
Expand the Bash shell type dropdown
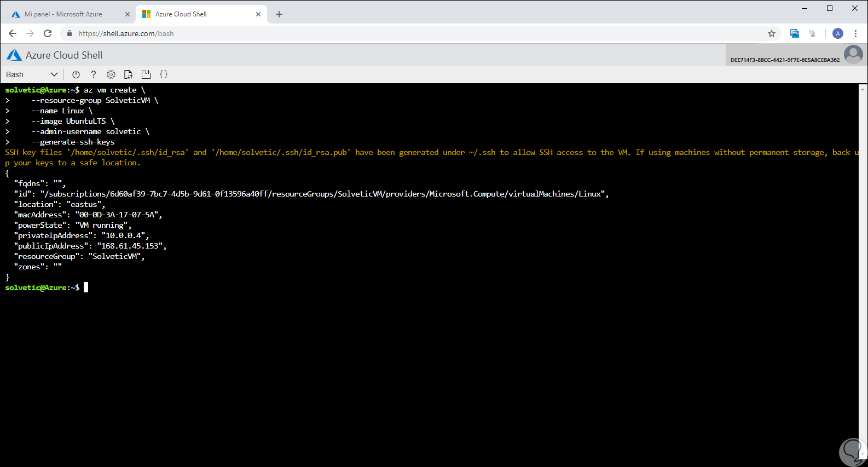point(32,74)
